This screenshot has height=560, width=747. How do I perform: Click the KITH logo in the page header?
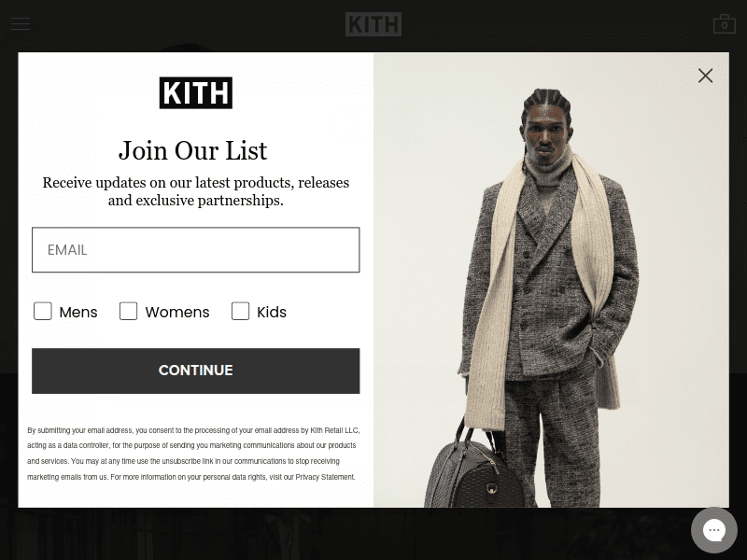pos(373,24)
